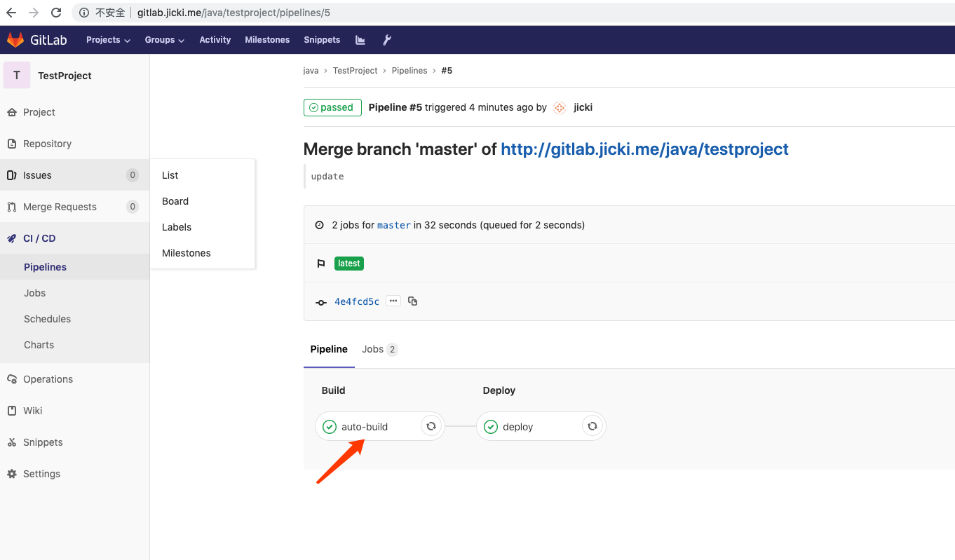Click the GitLab fox logo

click(14, 39)
